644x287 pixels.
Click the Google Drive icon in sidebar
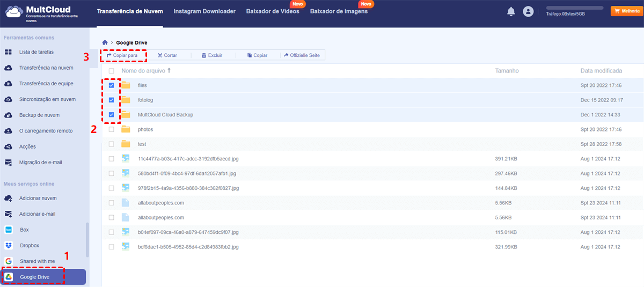9,277
